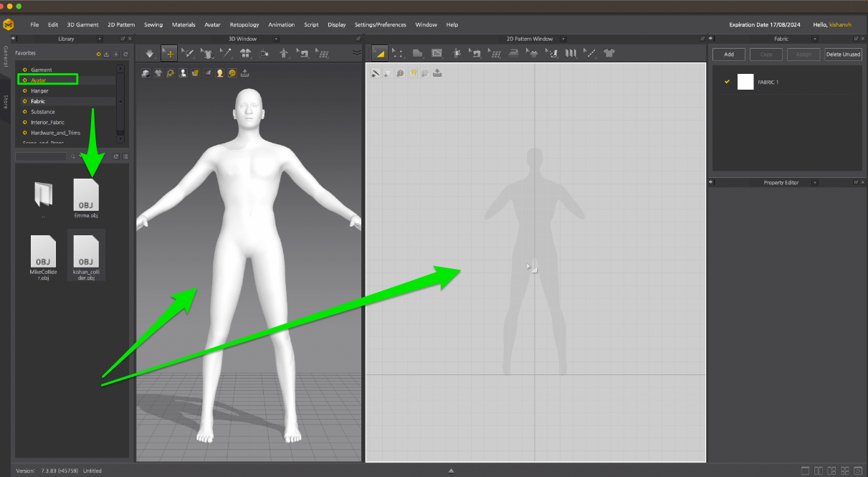This screenshot has width=868, height=477.
Task: Open the Sewing menu
Action: 153,24
